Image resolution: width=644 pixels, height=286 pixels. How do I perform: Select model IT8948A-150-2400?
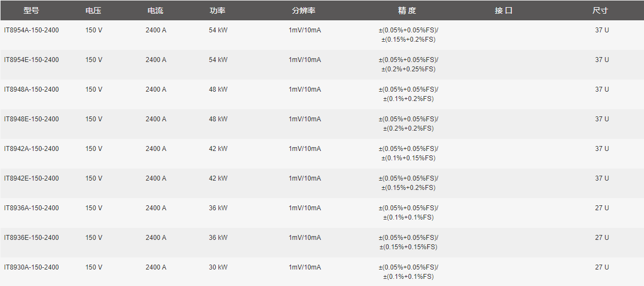tap(32, 89)
